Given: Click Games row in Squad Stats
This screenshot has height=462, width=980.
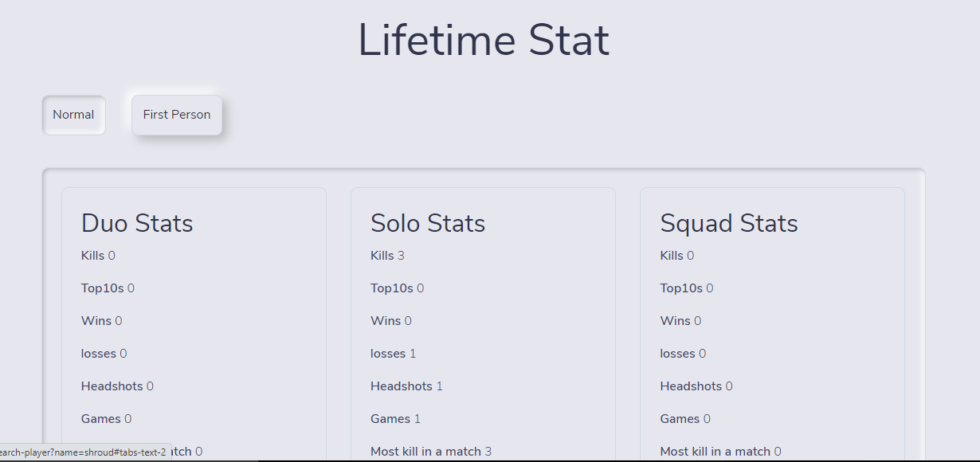Looking at the screenshot, I should 685,419.
